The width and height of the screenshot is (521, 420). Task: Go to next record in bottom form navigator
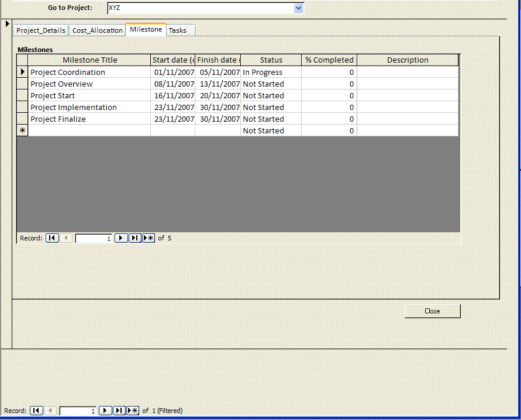[105, 411]
